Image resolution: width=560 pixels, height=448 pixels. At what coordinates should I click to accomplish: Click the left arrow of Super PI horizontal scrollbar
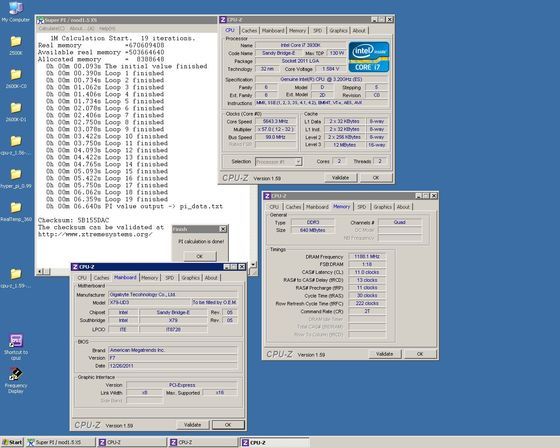coord(39,272)
